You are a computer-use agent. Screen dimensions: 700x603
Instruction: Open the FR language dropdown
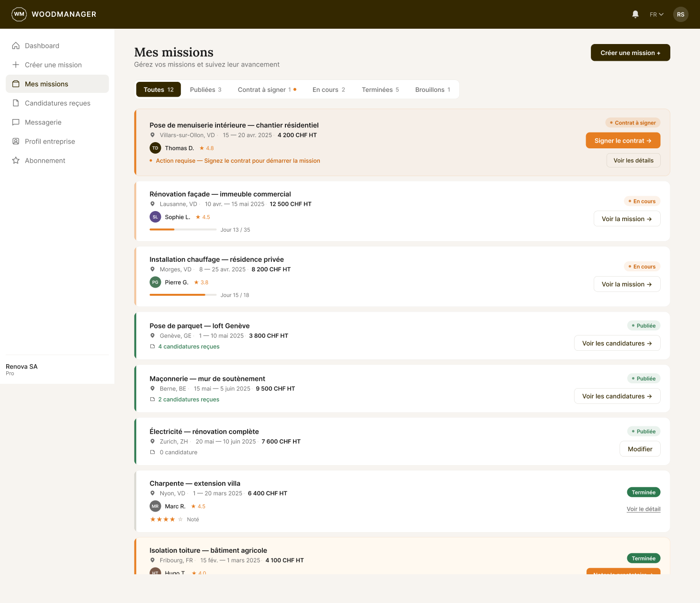click(x=656, y=14)
